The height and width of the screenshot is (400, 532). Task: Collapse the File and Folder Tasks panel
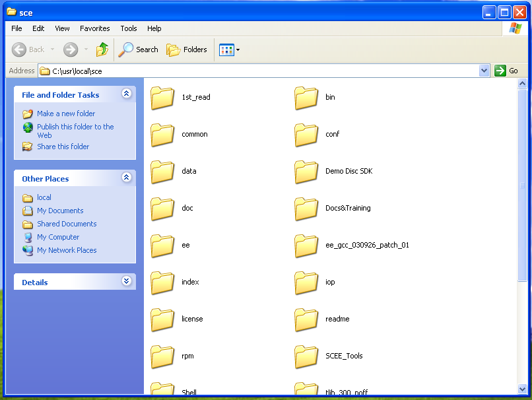pos(127,94)
